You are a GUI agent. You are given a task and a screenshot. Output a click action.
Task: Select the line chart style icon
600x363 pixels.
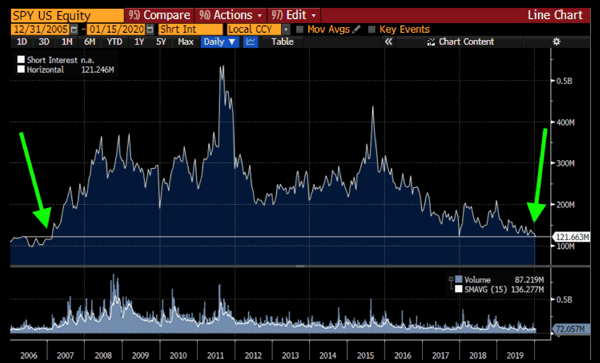pyautogui.click(x=250, y=42)
